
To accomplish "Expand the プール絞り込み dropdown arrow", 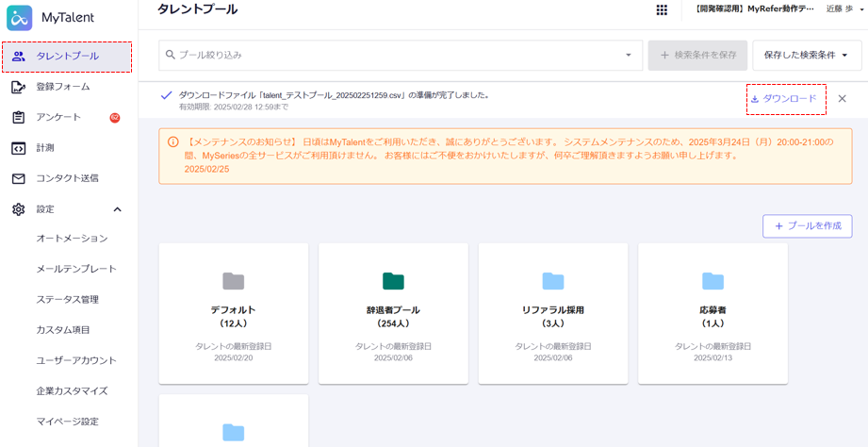I will [629, 56].
